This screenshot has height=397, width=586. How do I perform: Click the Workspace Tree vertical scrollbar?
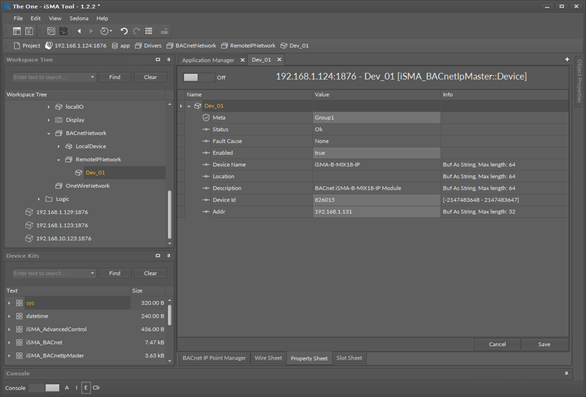click(169, 215)
